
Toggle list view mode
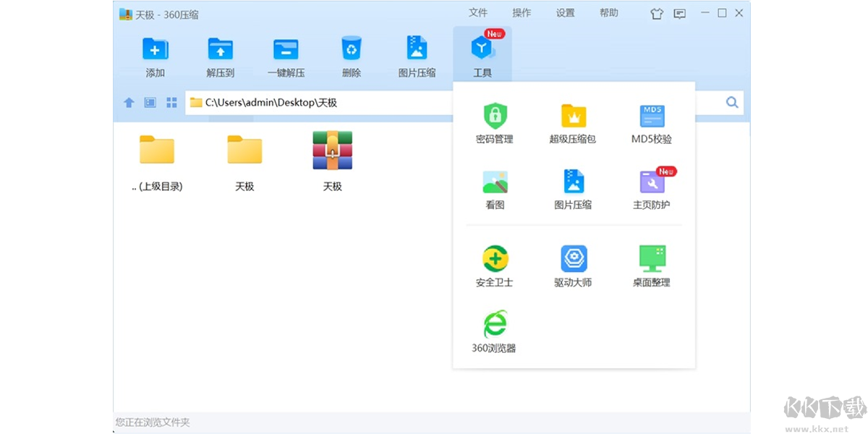(149, 102)
